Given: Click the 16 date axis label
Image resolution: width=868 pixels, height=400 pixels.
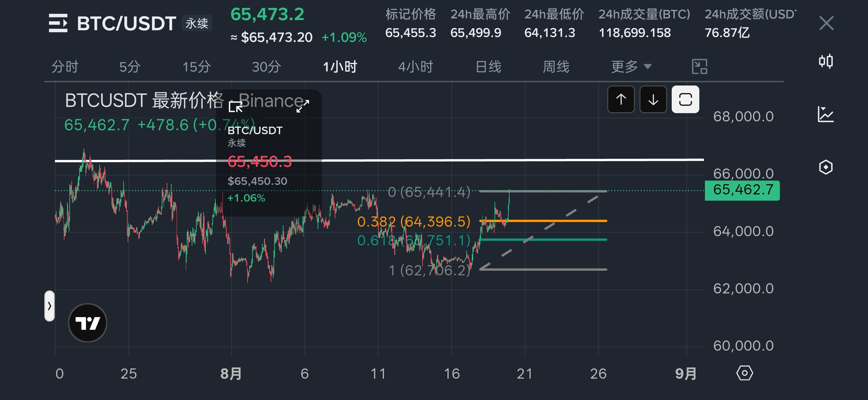Looking at the screenshot, I should tap(451, 374).
